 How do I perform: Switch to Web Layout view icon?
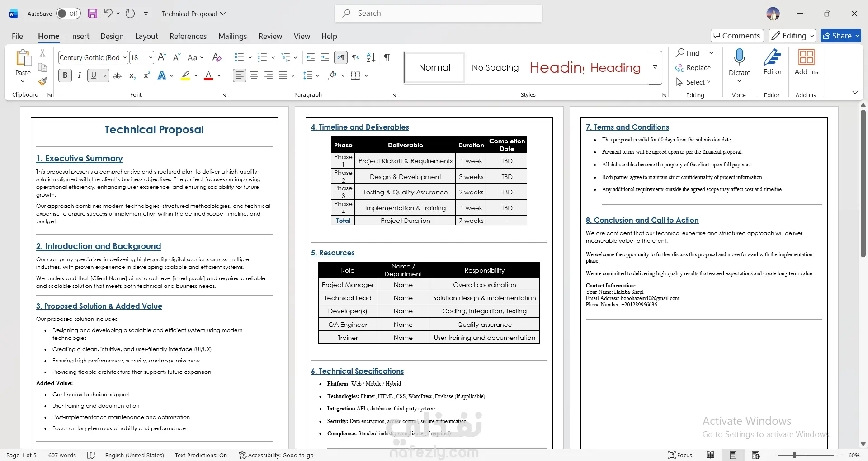click(x=755, y=455)
